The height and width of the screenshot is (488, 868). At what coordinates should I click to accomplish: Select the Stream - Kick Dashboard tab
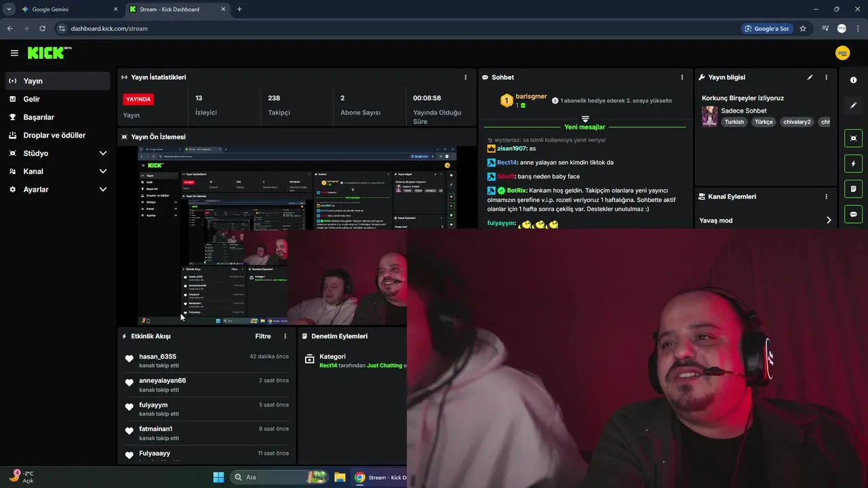[178, 9]
